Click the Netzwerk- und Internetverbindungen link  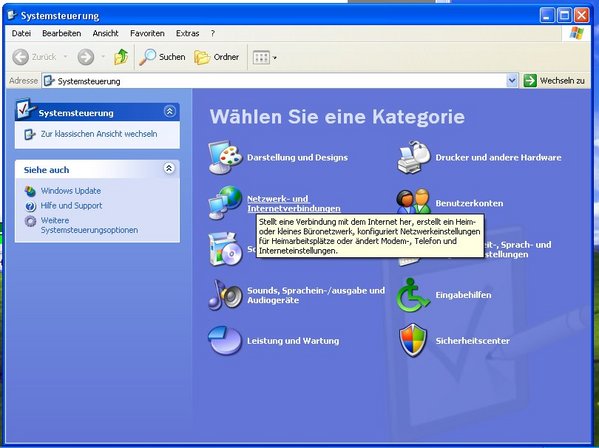click(294, 204)
